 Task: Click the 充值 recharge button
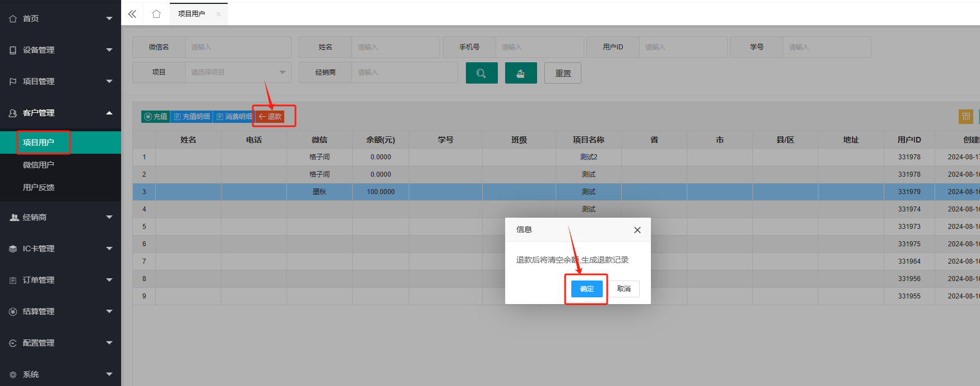click(x=155, y=117)
